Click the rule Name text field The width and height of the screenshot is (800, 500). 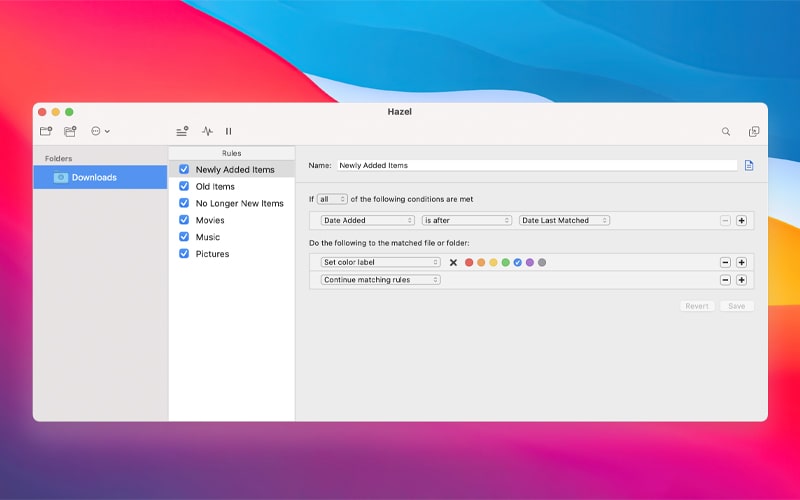tap(536, 165)
